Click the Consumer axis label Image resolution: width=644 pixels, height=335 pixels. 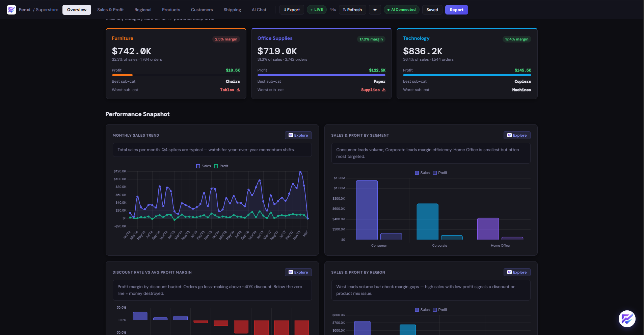tap(379, 246)
